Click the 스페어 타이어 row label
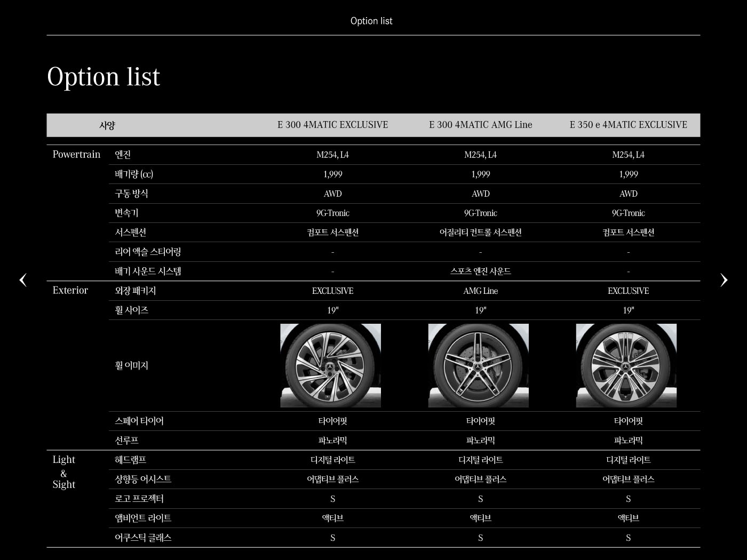Image resolution: width=747 pixels, height=560 pixels. click(139, 421)
